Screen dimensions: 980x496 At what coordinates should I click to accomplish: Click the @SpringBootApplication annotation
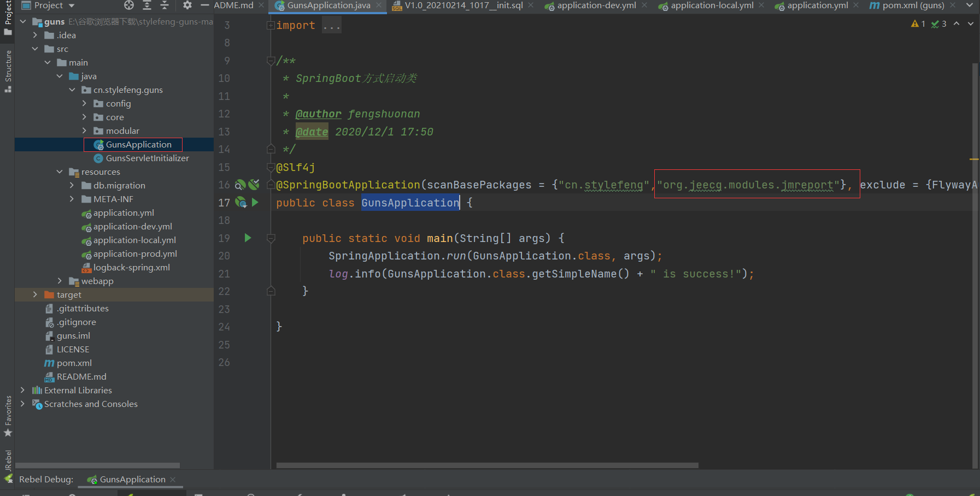point(348,185)
